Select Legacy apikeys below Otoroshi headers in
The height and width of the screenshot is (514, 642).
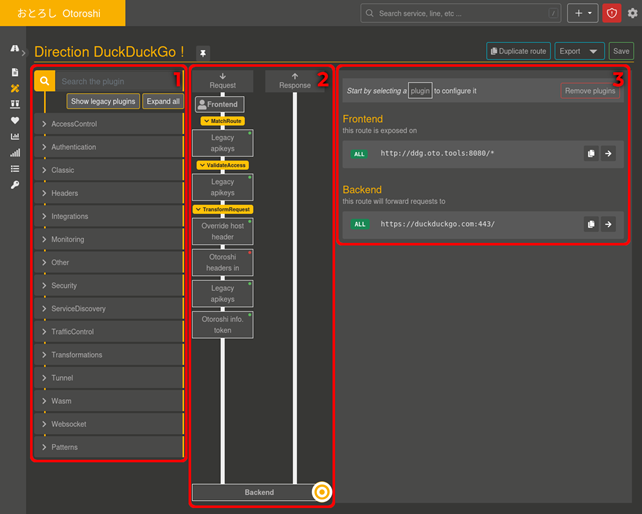point(223,294)
